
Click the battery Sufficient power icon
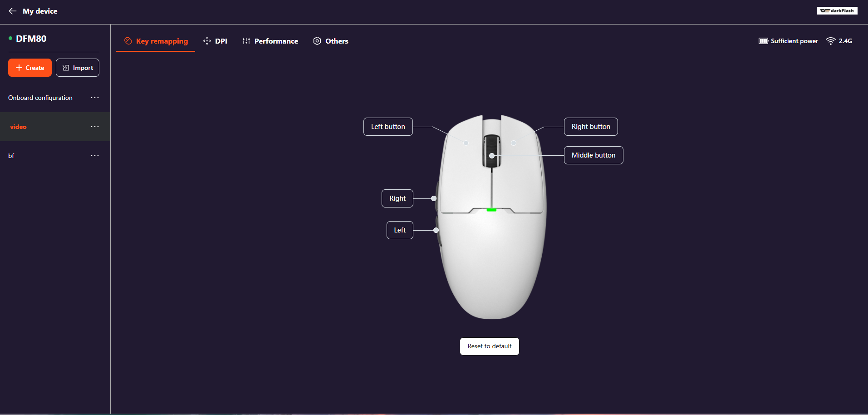763,41
